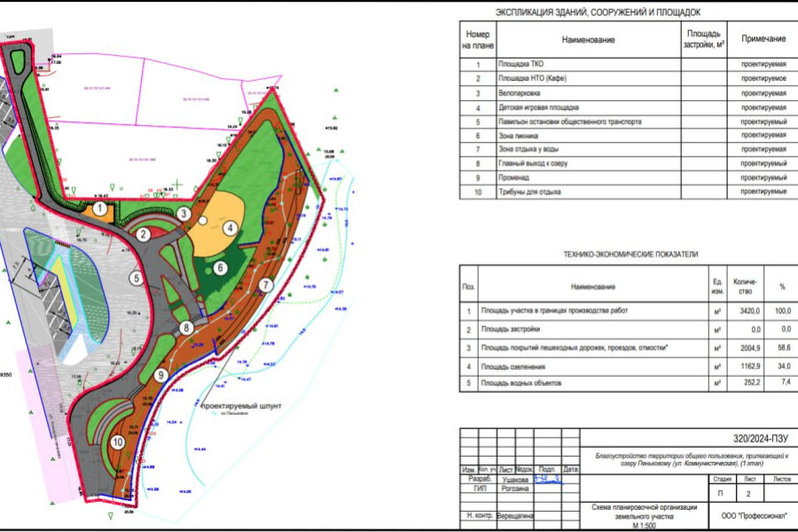Select the 3420,0 site area value
Screen dimensions: 798x532
[x=743, y=311]
